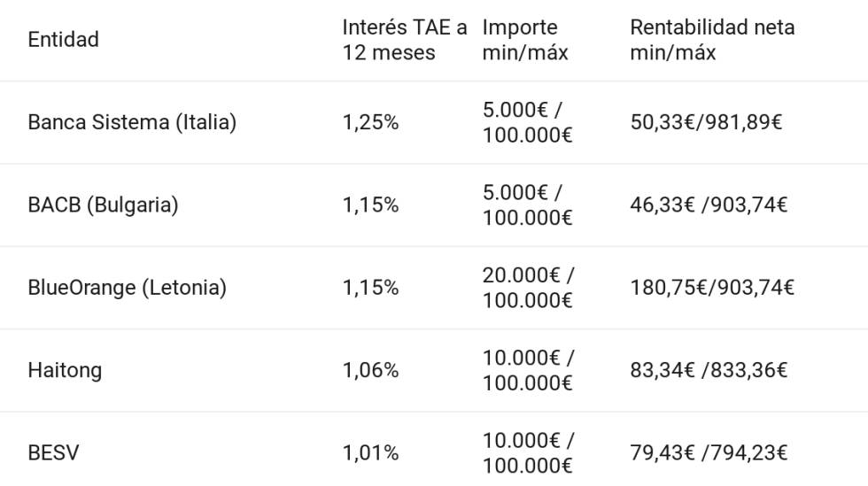Click the 1,01% interest rate cell

click(370, 453)
